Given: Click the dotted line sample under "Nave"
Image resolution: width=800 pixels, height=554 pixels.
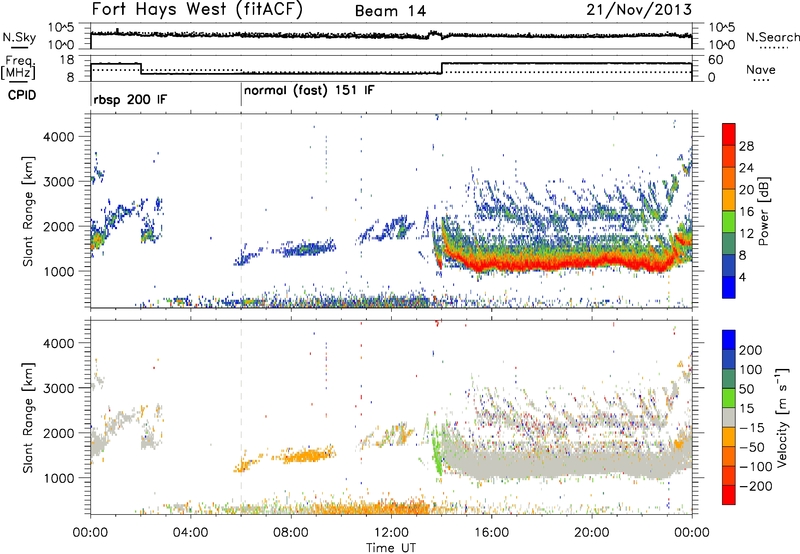Looking at the screenshot, I should (x=761, y=81).
